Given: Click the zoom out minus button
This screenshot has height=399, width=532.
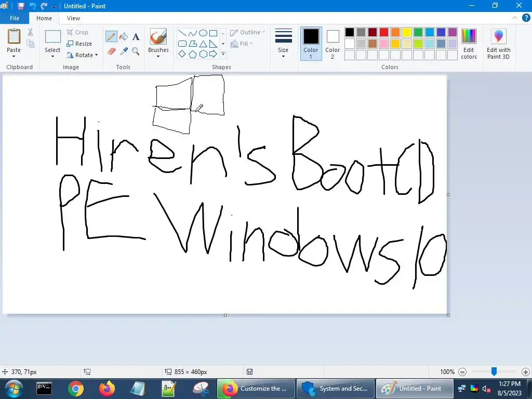Looking at the screenshot, I should coord(462,372).
